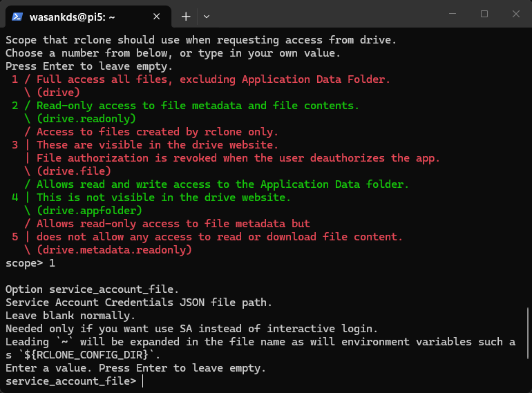Click 'This is not visible in the drive website.'
The image size is (532, 393).
(x=164, y=198)
